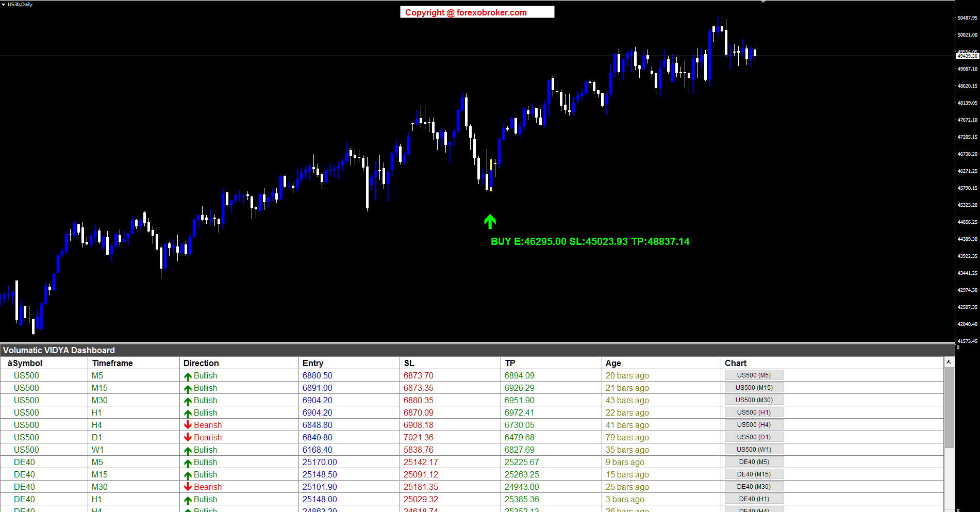This screenshot has height=512, width=980.
Task: Select SL value 6873.35
Action: (418, 388)
